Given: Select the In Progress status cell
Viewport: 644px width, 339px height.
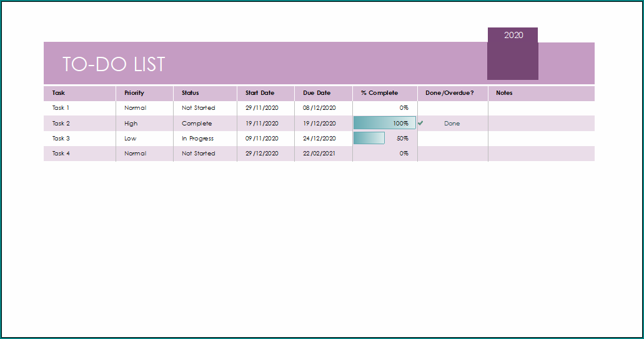Looking at the screenshot, I should 197,139.
